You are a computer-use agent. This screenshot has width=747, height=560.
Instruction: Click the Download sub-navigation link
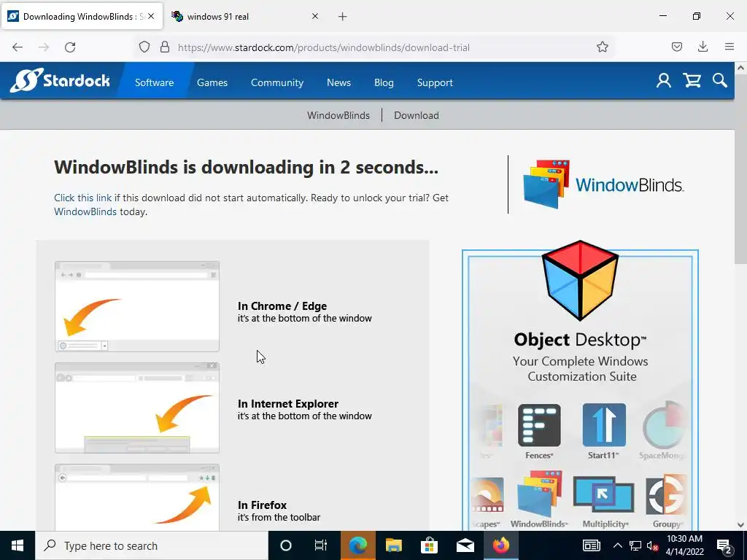click(417, 115)
